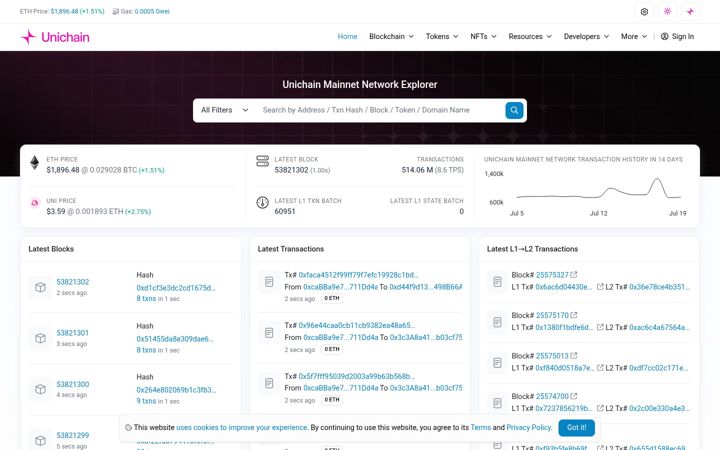The height and width of the screenshot is (450, 720).
Task: Click document icon for Block# 25575327
Action: [497, 281]
